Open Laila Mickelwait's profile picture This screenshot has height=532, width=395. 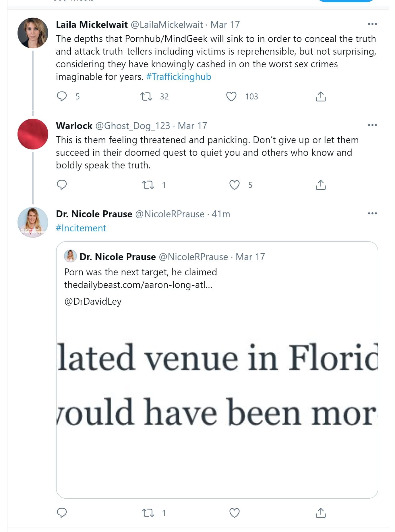[33, 33]
